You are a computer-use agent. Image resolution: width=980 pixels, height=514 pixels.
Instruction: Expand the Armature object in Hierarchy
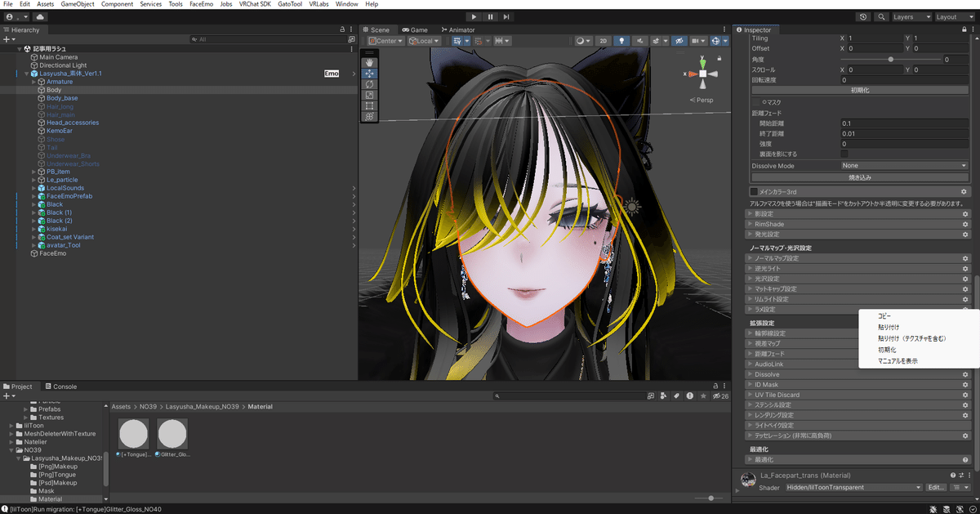(x=33, y=82)
